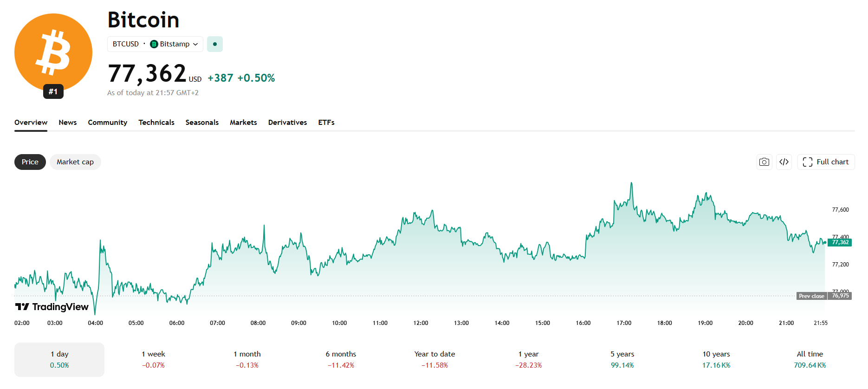868x389 pixels.
Task: Click the 21:55 time axis label
Action: (x=821, y=323)
